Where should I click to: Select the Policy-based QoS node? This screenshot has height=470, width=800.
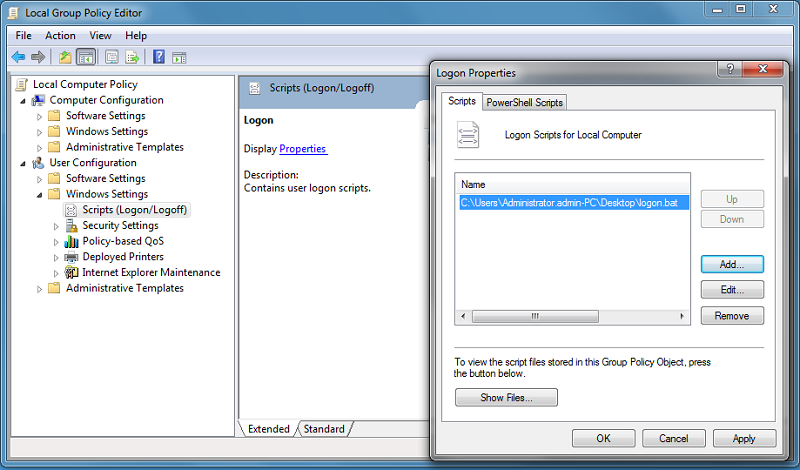click(x=122, y=241)
